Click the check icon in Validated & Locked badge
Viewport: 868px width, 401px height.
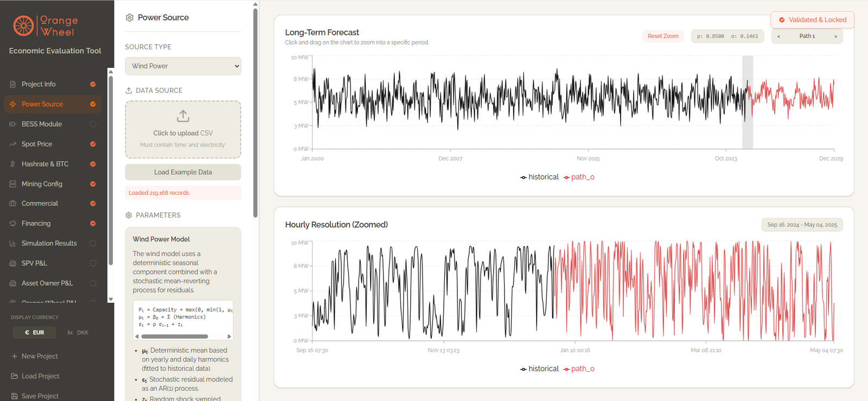(782, 20)
